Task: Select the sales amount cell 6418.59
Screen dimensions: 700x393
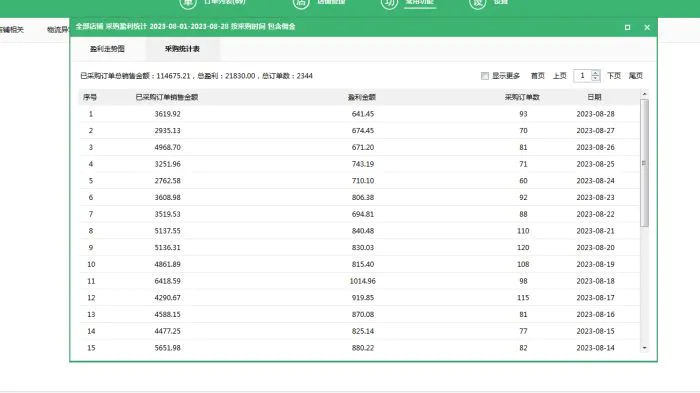Action: click(x=167, y=281)
